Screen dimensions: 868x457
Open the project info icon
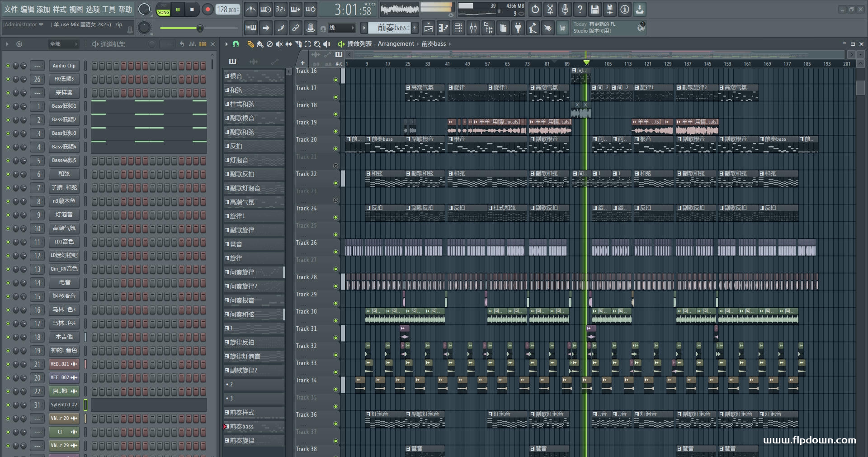pyautogui.click(x=625, y=9)
